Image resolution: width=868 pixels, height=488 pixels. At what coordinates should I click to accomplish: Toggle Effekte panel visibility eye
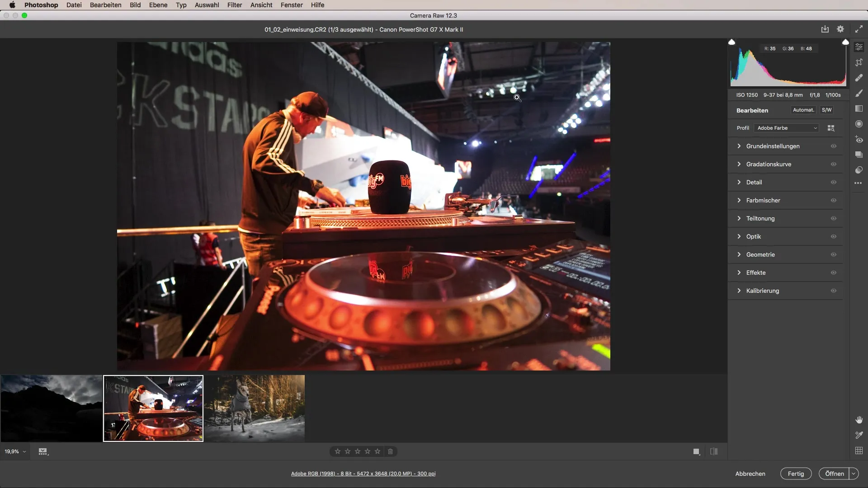point(834,272)
